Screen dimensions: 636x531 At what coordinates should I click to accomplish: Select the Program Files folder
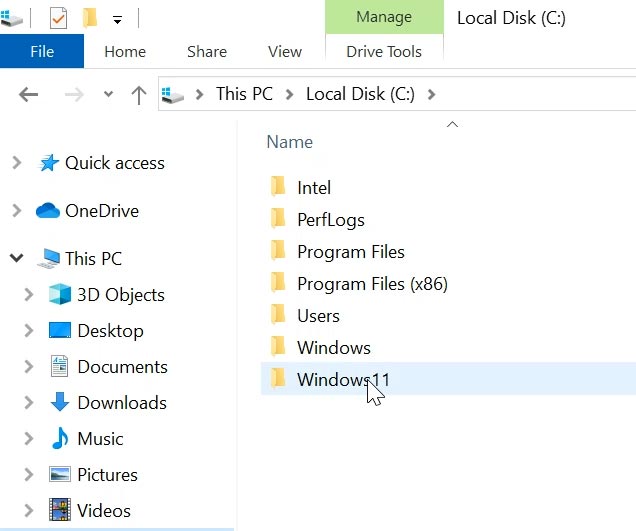click(351, 252)
